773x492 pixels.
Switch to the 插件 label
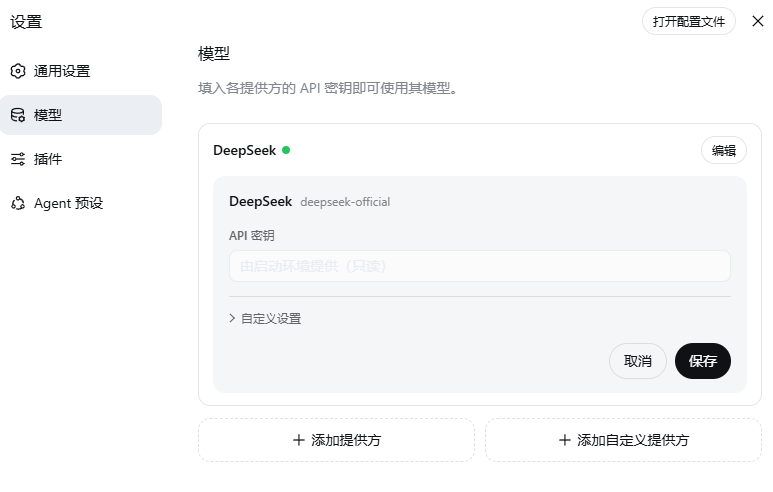[x=48, y=159]
